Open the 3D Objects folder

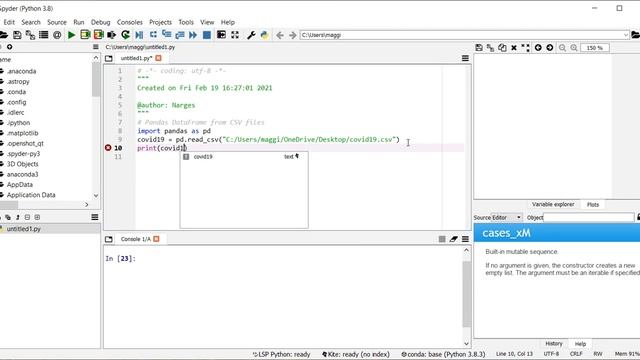pyautogui.click(x=22, y=164)
